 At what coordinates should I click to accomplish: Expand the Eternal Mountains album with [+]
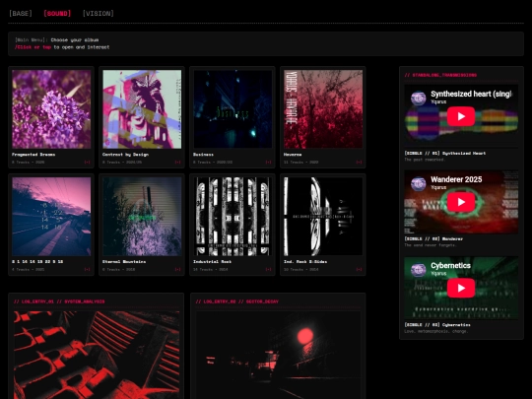tap(177, 269)
